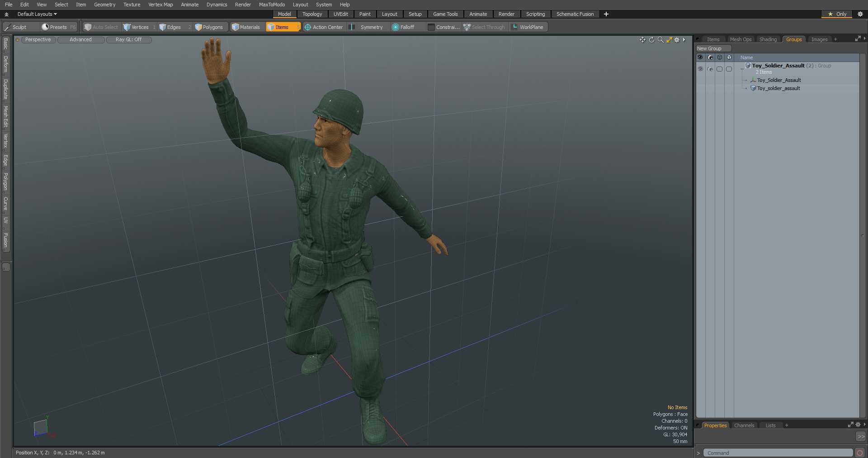Switch to the Topology layout tab
868x458 pixels.
pyautogui.click(x=312, y=14)
